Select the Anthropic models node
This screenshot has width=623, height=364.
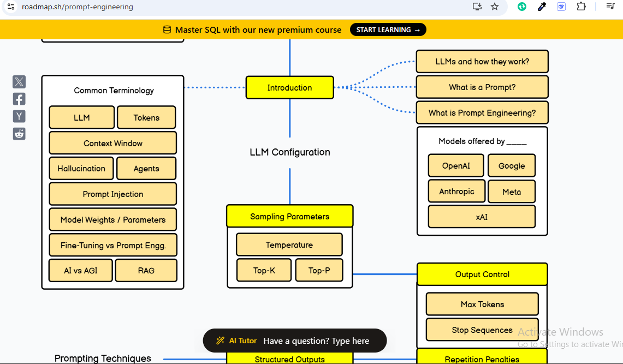(x=456, y=192)
